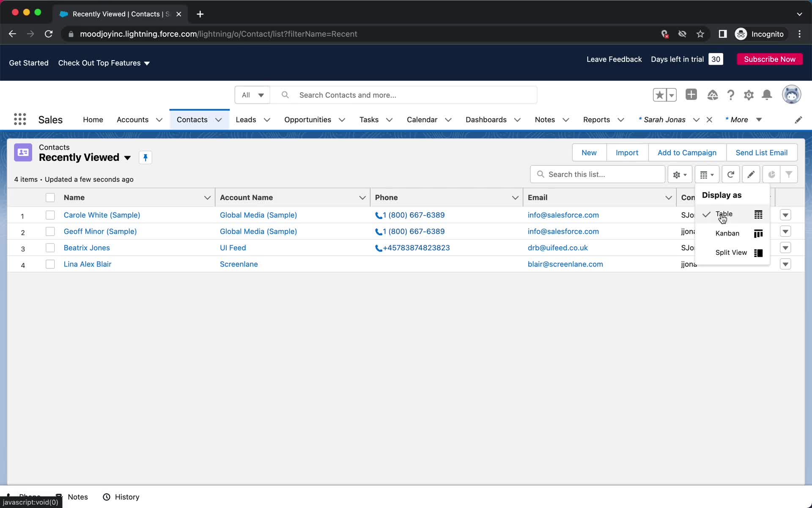
Task: Reload the browser page
Action: pyautogui.click(x=49, y=34)
